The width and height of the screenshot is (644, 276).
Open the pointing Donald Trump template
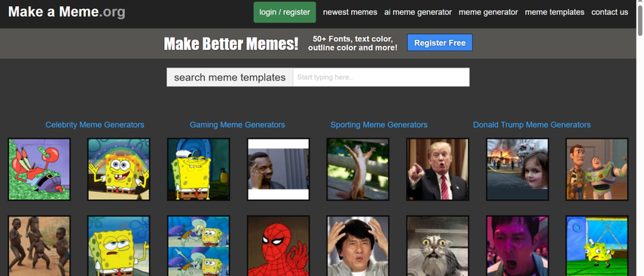(x=438, y=169)
